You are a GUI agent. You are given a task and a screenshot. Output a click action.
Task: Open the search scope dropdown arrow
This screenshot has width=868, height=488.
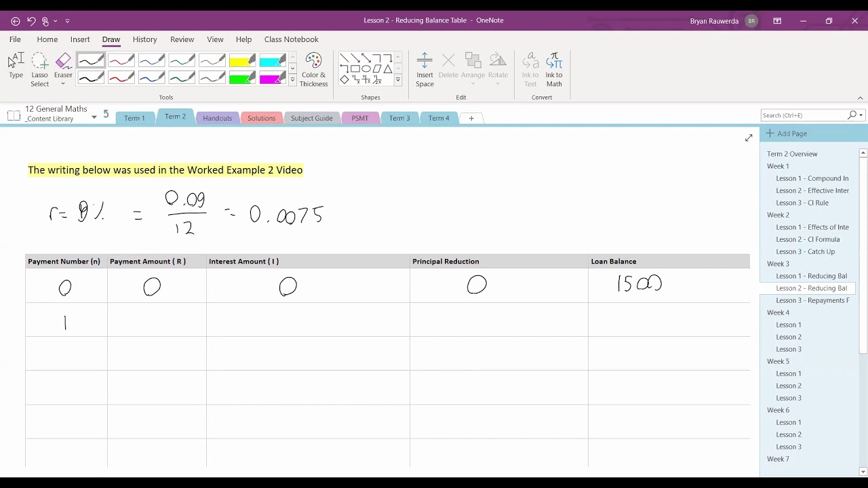coord(861,115)
